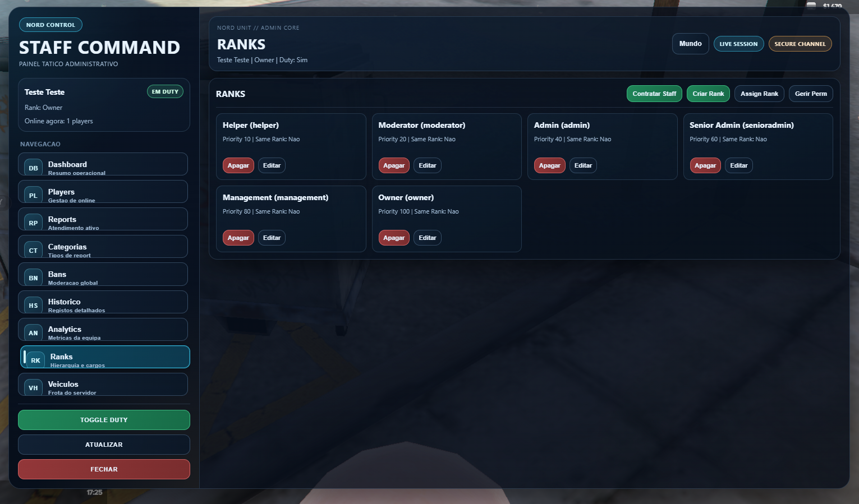
Task: Click 'Priority 10 | Same Rank: Nao' text
Action: pyautogui.click(x=261, y=139)
